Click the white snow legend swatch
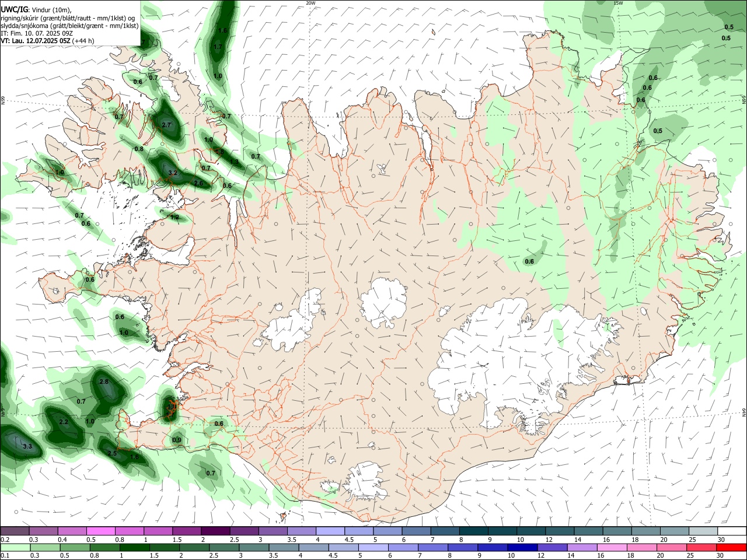The image size is (747, 560). (x=731, y=531)
